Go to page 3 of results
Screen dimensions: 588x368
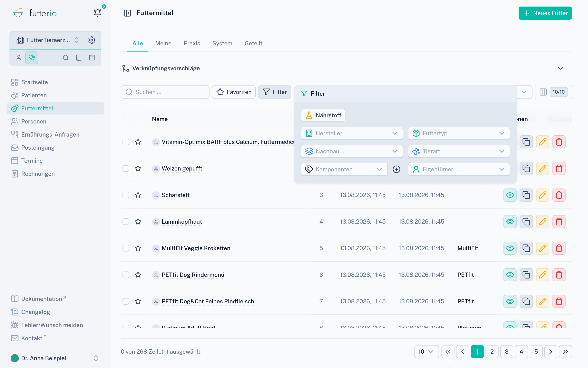coord(507,352)
